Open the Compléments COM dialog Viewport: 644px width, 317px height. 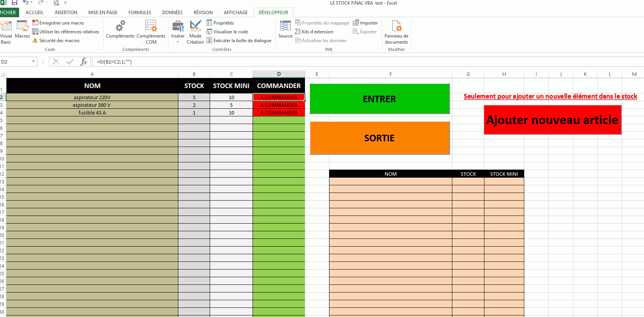[151, 32]
